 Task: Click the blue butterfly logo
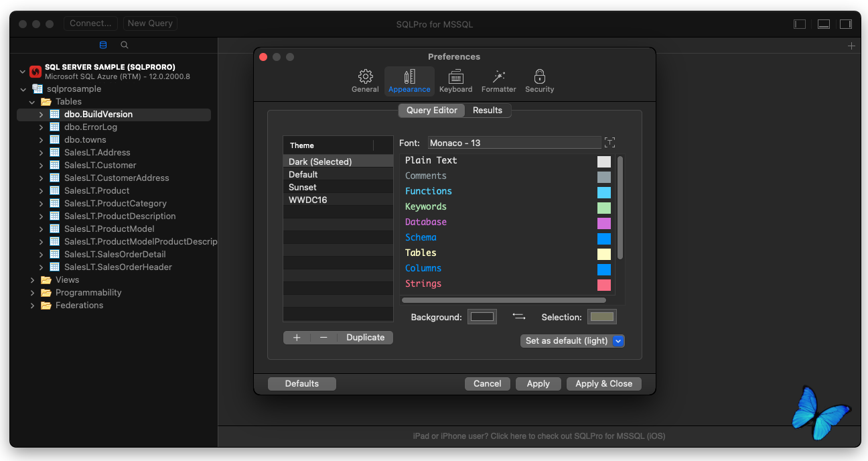pos(821,412)
